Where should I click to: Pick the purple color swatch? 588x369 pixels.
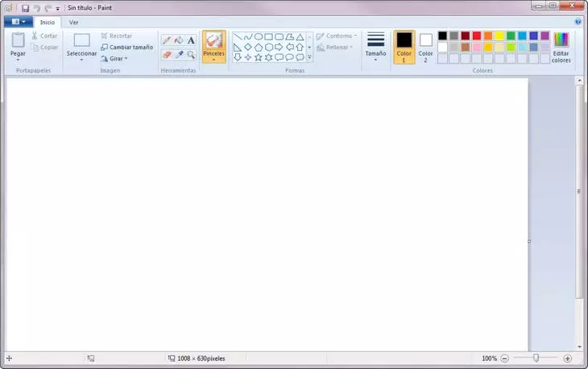point(545,36)
